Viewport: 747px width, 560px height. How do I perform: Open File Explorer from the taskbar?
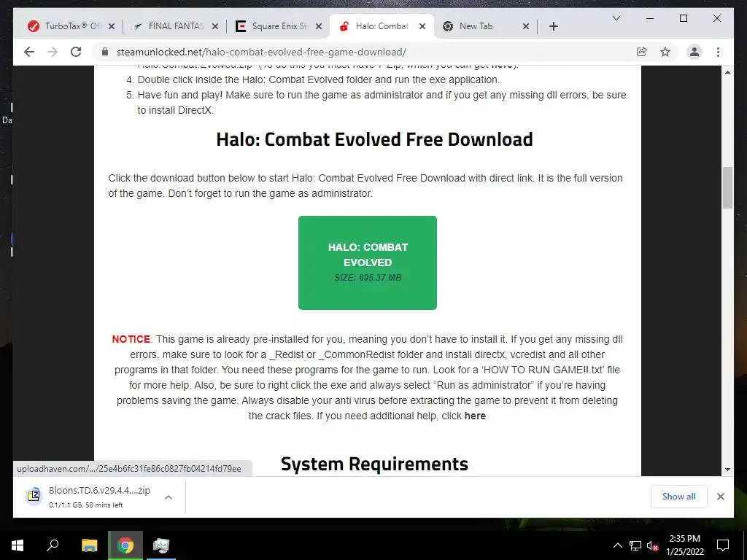[x=89, y=545]
